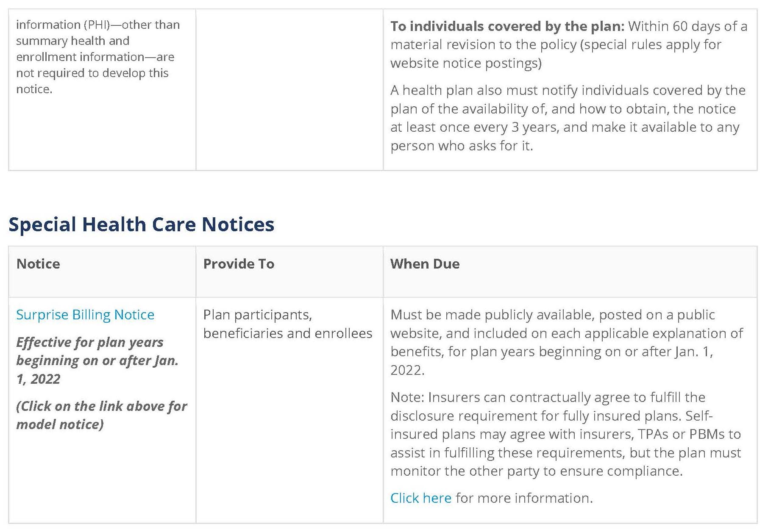Click the 'Plan participants, beneficiaries and enrollees' cell
The width and height of the screenshot is (768, 532).
click(x=288, y=324)
